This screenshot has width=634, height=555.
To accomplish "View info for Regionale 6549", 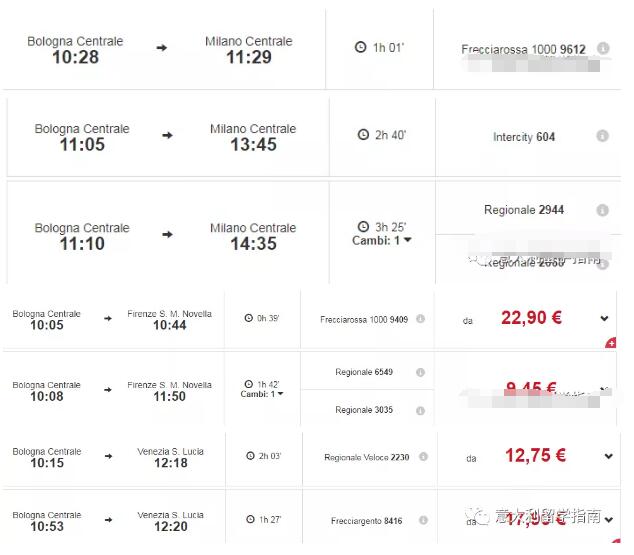I will (421, 372).
